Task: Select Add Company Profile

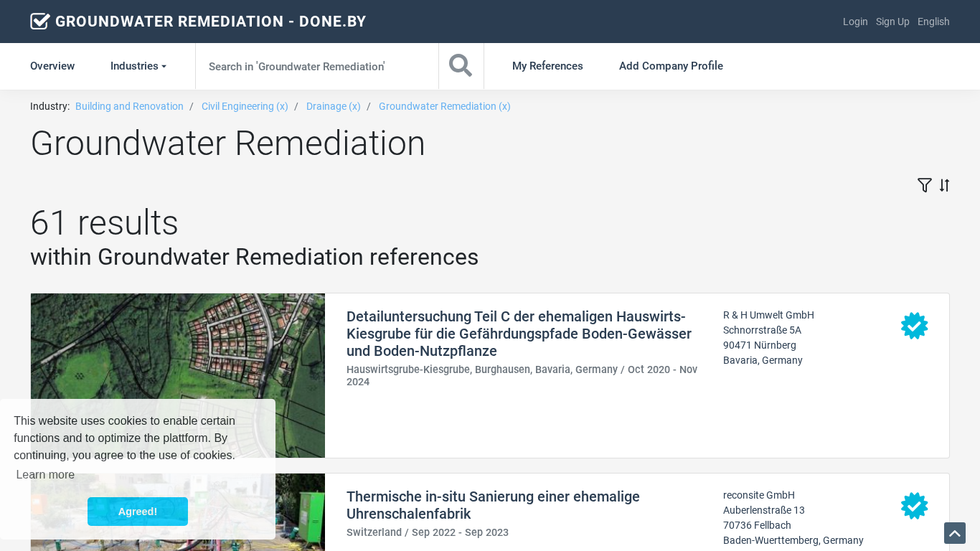Action: tap(671, 66)
